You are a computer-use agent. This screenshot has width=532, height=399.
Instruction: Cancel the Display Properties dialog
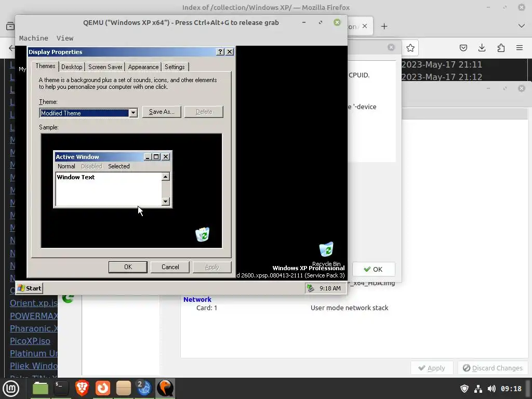170,267
